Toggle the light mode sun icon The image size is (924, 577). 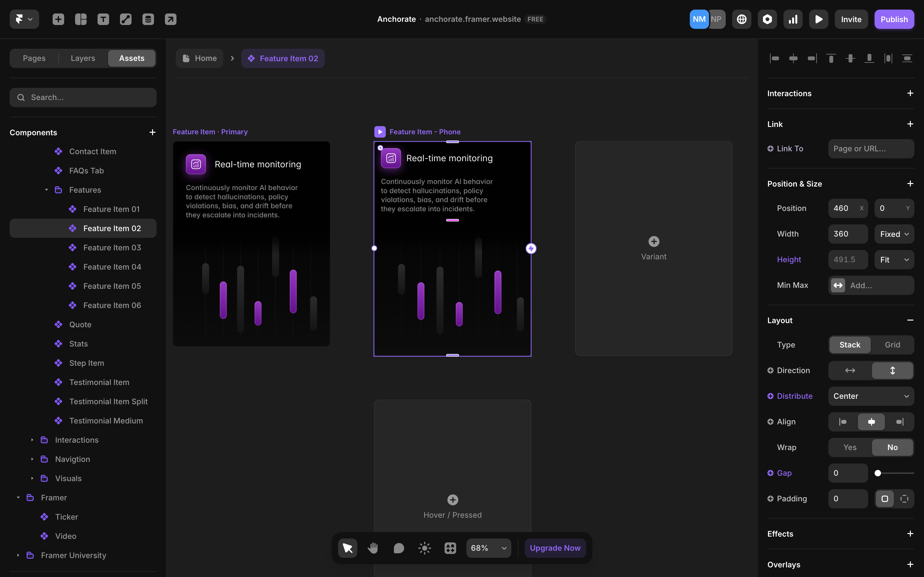tap(424, 548)
